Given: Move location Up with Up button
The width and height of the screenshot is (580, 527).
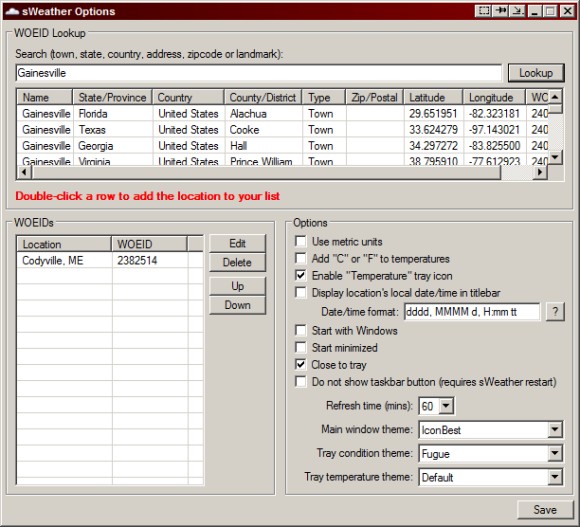Looking at the screenshot, I should pos(237,286).
